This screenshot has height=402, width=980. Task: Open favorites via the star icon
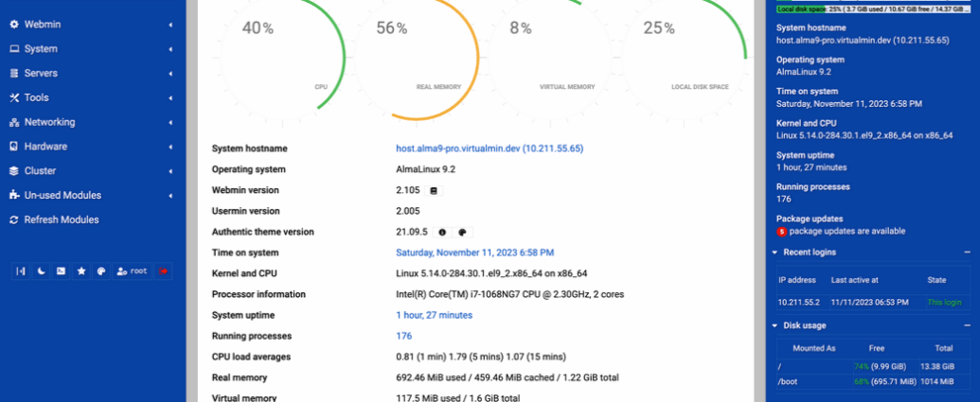81,271
